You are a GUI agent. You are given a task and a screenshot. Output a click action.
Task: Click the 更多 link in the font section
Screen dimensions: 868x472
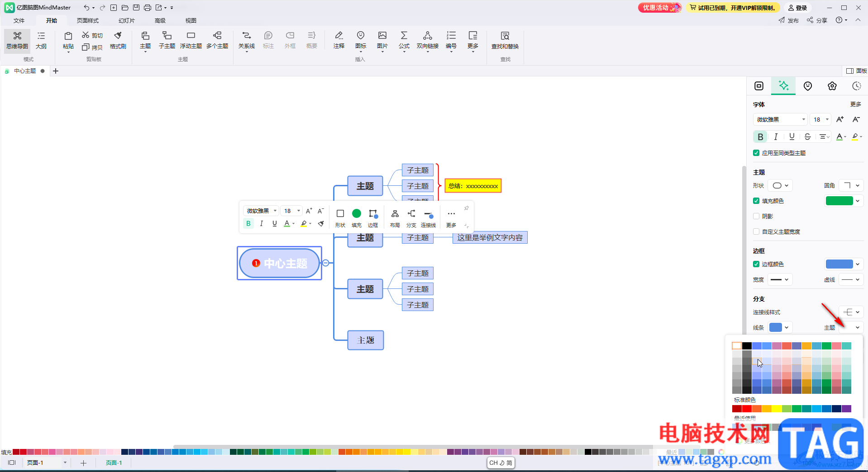855,104
